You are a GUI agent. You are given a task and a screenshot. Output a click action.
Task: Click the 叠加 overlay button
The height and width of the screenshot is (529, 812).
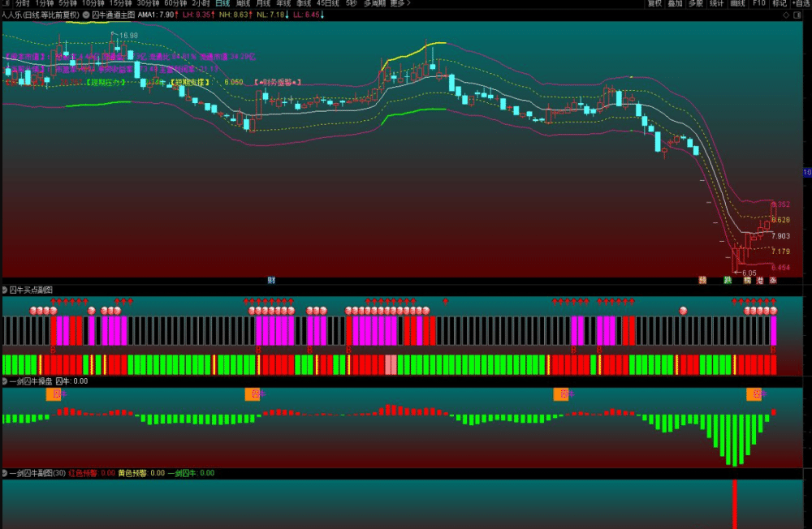(x=675, y=3)
